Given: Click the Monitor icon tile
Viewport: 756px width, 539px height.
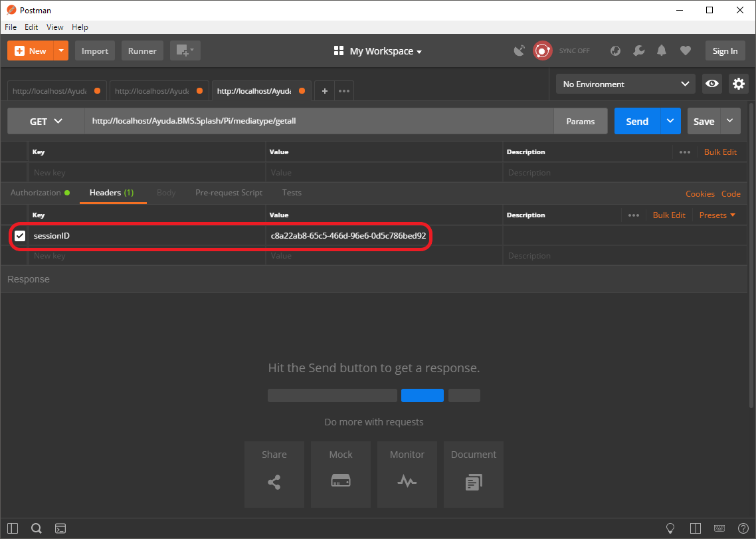Looking at the screenshot, I should tap(407, 474).
